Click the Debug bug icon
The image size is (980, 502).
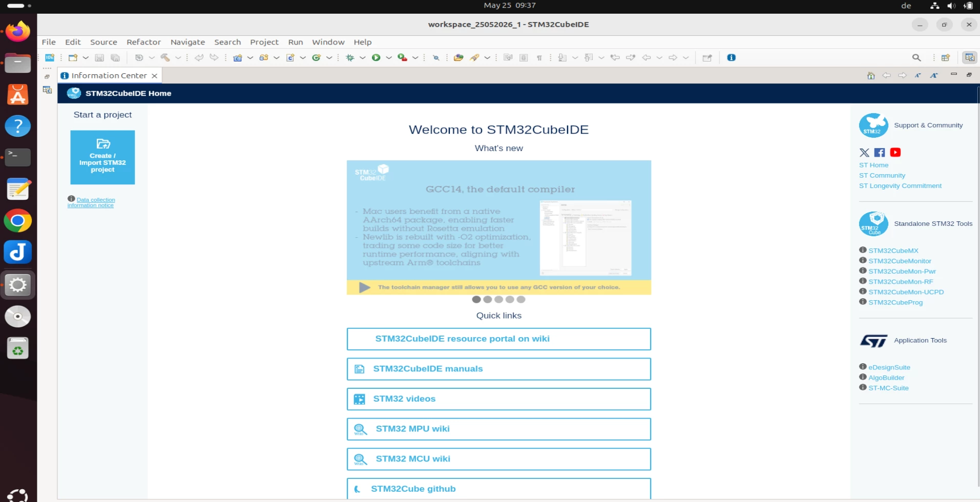pyautogui.click(x=350, y=58)
